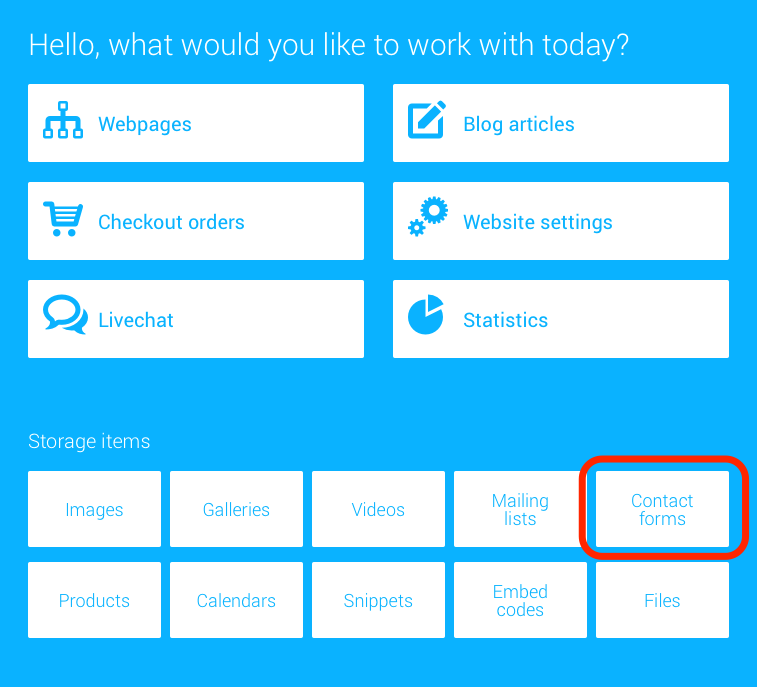Click the Webpages sitemap icon

point(63,120)
